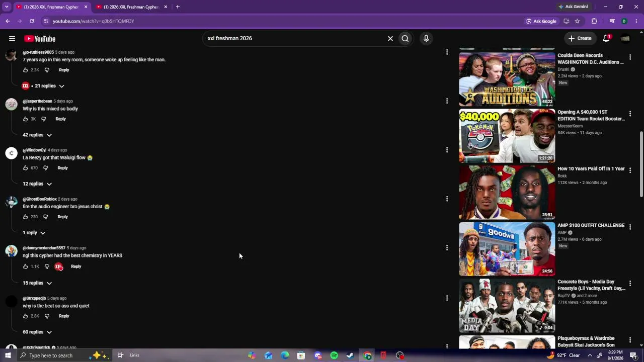Reload the page in Chrome
Screen dimensions: 644x362
[32, 21]
